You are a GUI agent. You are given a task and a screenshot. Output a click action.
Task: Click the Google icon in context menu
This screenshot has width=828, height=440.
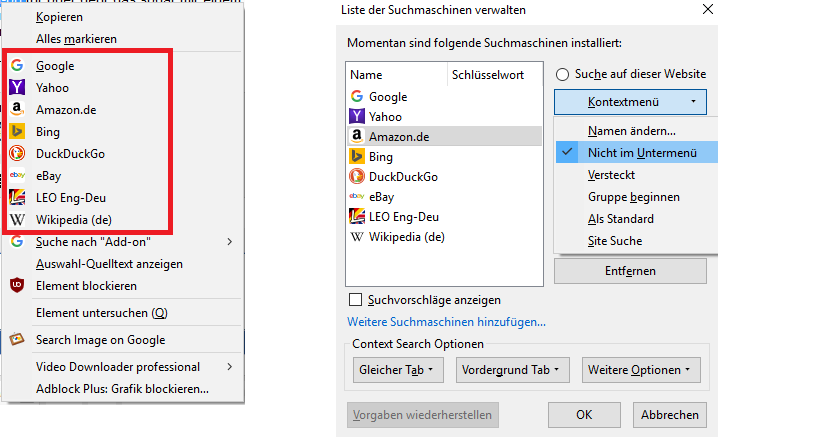[17, 66]
